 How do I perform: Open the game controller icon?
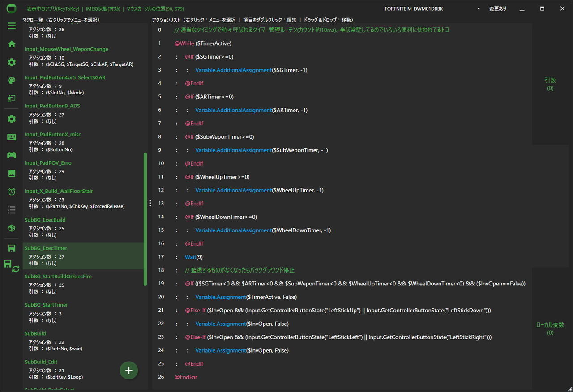pyautogui.click(x=12, y=155)
